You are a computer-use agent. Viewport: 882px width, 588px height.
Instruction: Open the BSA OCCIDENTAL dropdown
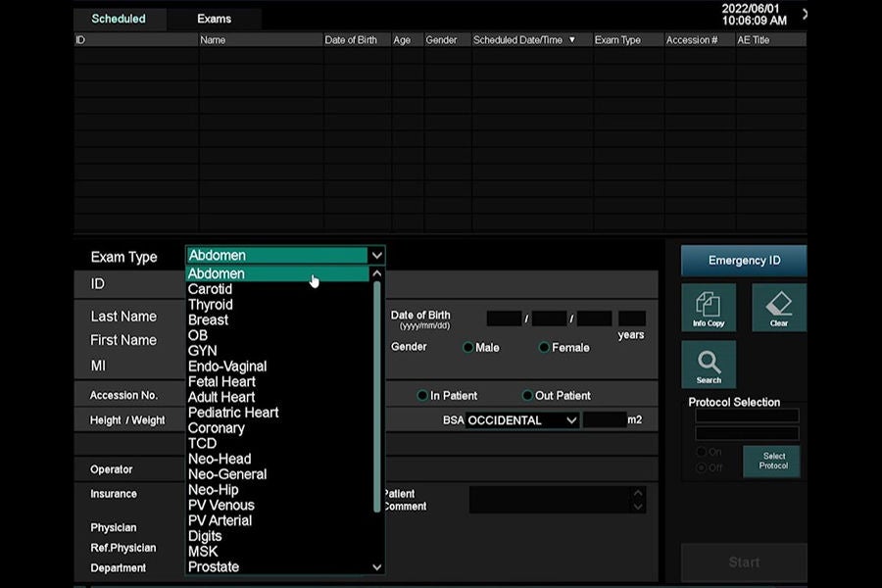click(522, 420)
